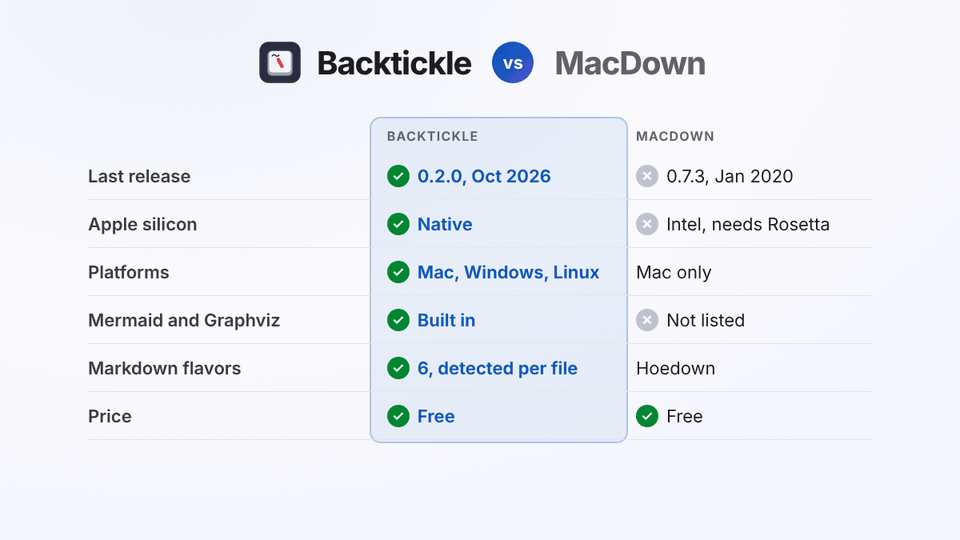Click the Mac only value
The width and height of the screenshot is (960, 540).
click(673, 272)
